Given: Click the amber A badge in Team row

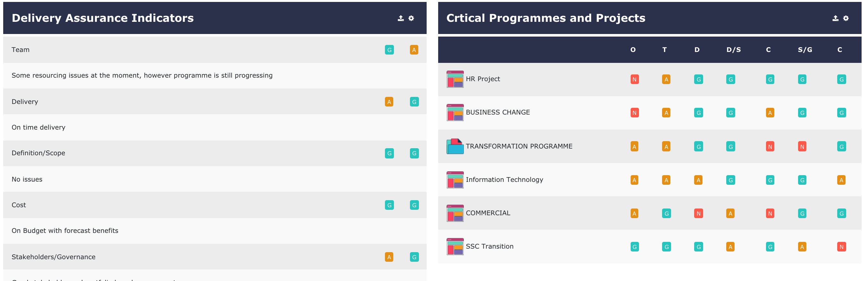Looking at the screenshot, I should click(x=414, y=50).
